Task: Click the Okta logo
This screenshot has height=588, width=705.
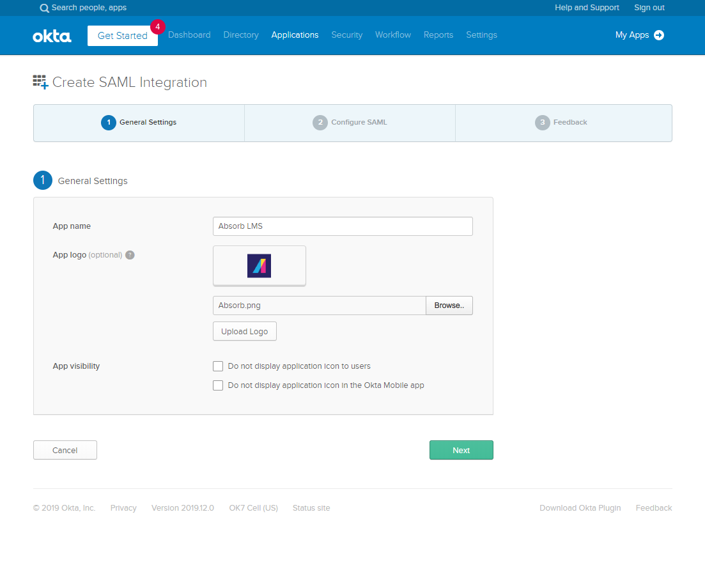Action: [x=52, y=35]
